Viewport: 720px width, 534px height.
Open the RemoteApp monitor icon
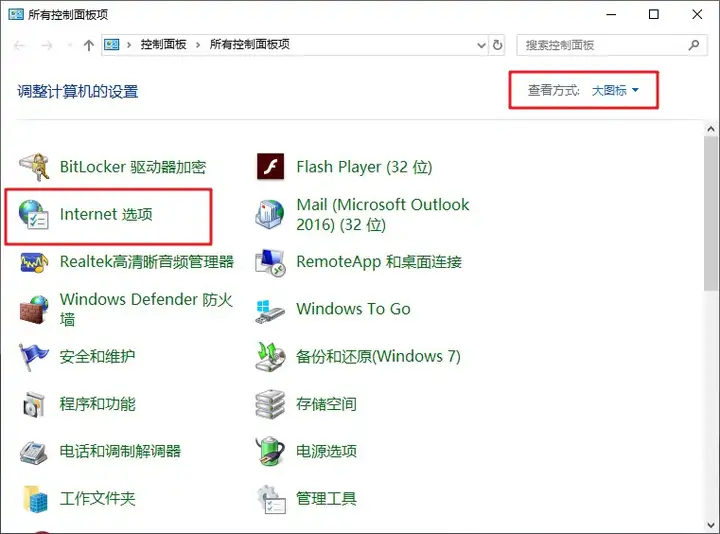point(270,262)
